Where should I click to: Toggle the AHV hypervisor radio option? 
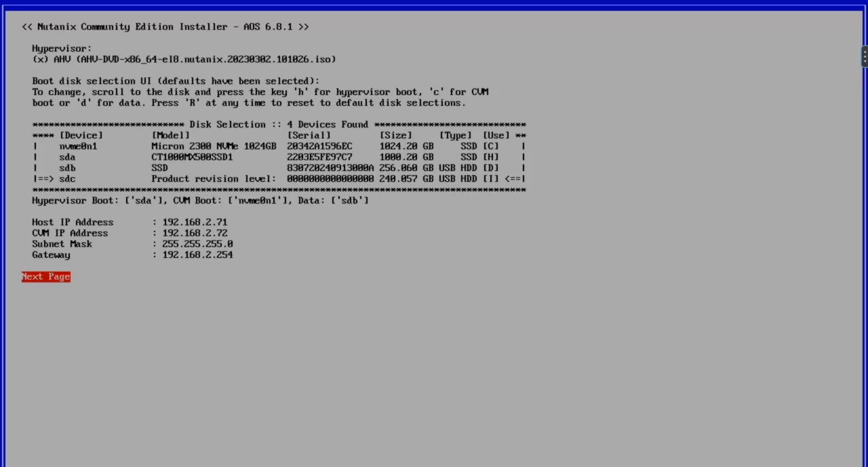(x=40, y=59)
